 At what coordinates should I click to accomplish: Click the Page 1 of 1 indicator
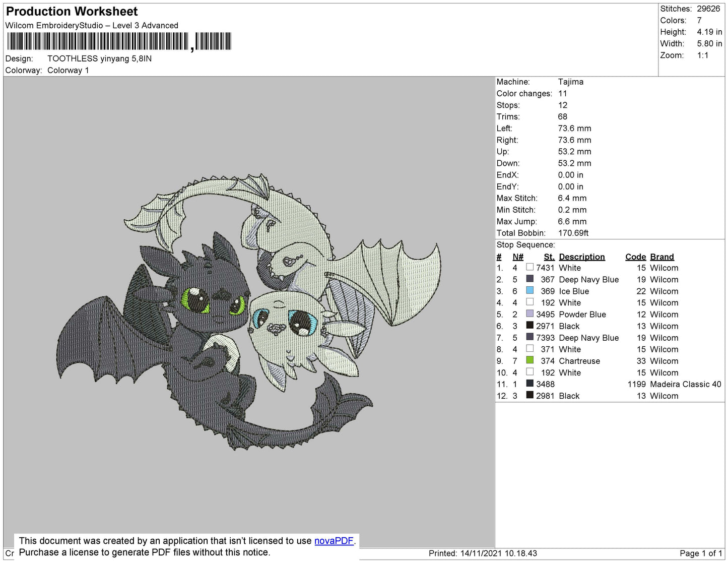click(x=700, y=553)
